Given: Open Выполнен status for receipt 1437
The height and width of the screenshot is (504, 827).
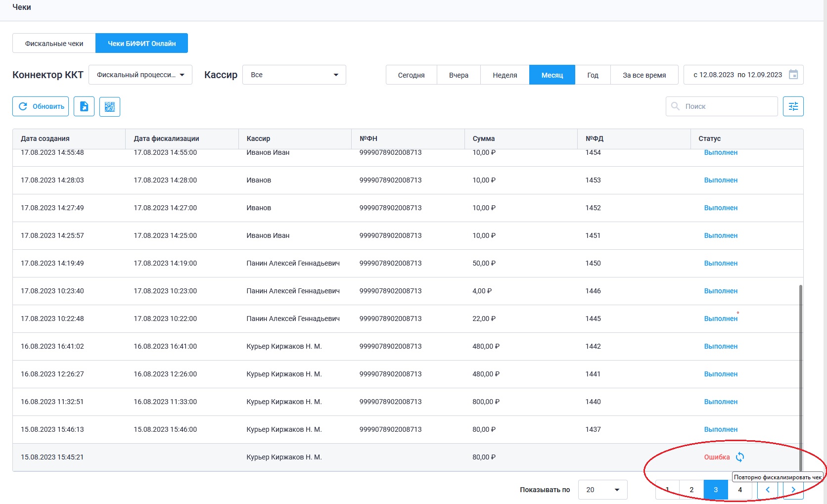Looking at the screenshot, I should 721,429.
